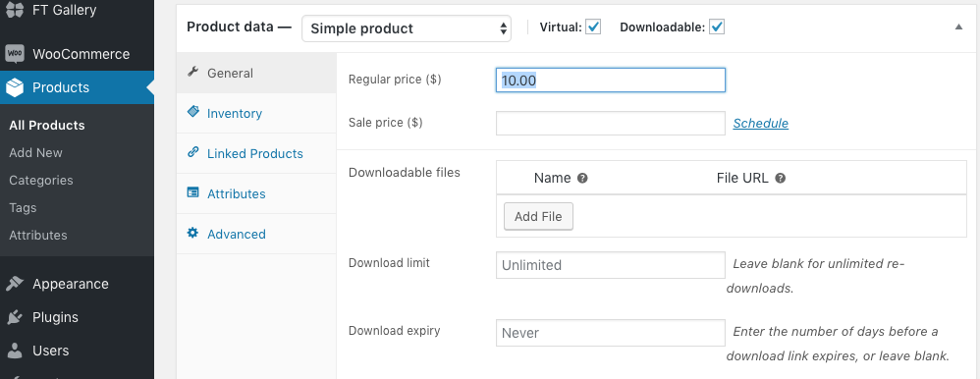The width and height of the screenshot is (980, 379).
Task: Switch to the Linked Products tab
Action: click(x=256, y=153)
